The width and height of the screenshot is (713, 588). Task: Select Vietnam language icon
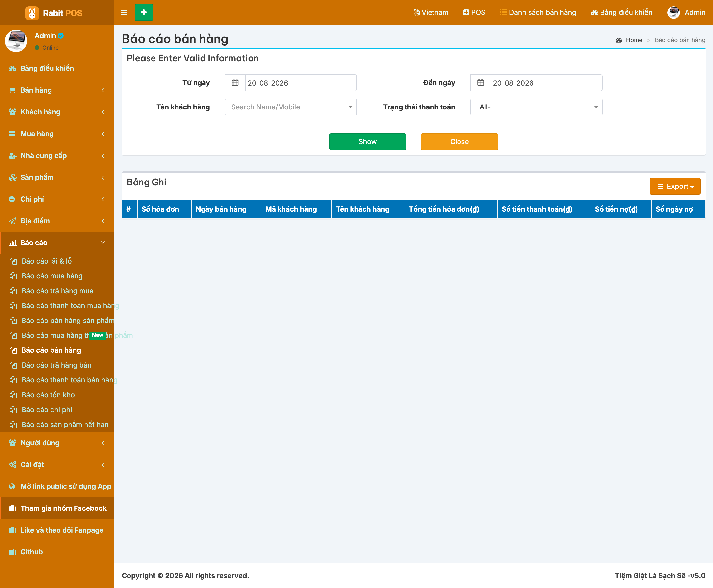(416, 13)
